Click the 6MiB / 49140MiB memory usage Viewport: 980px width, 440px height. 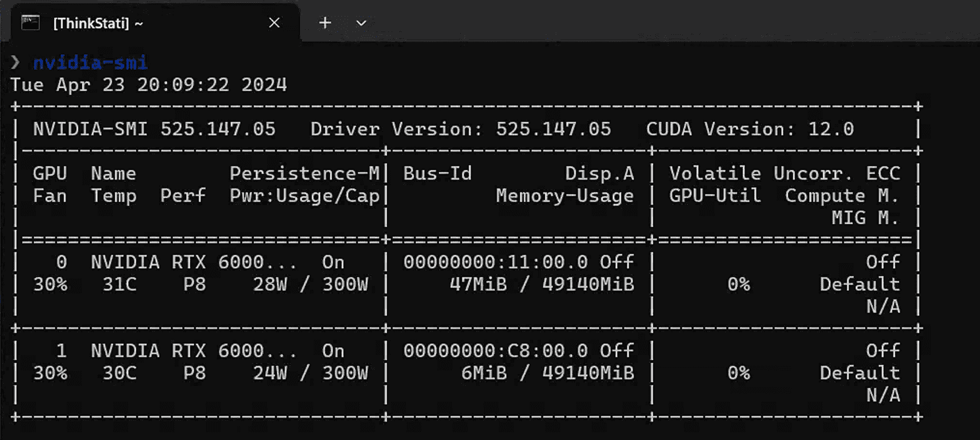click(x=547, y=373)
